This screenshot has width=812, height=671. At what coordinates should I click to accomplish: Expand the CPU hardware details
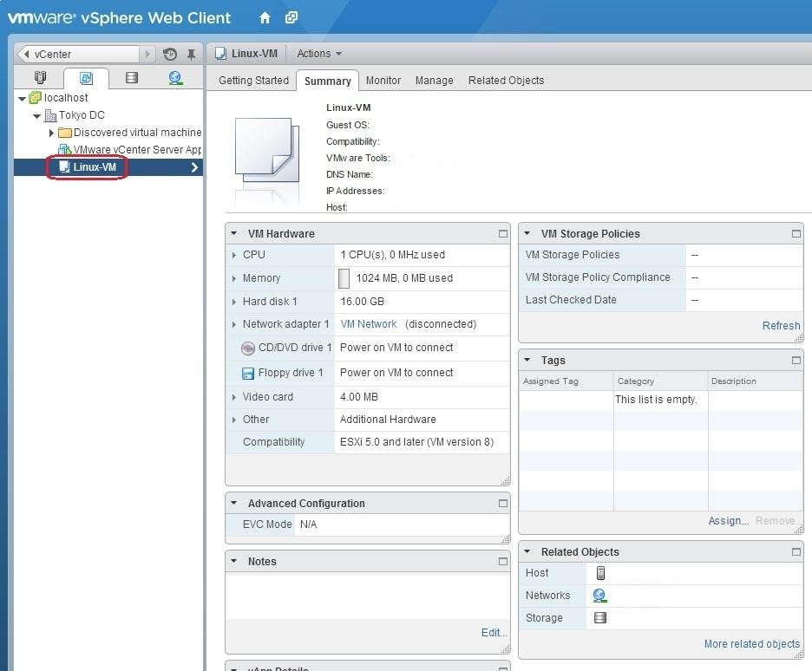coord(234,255)
